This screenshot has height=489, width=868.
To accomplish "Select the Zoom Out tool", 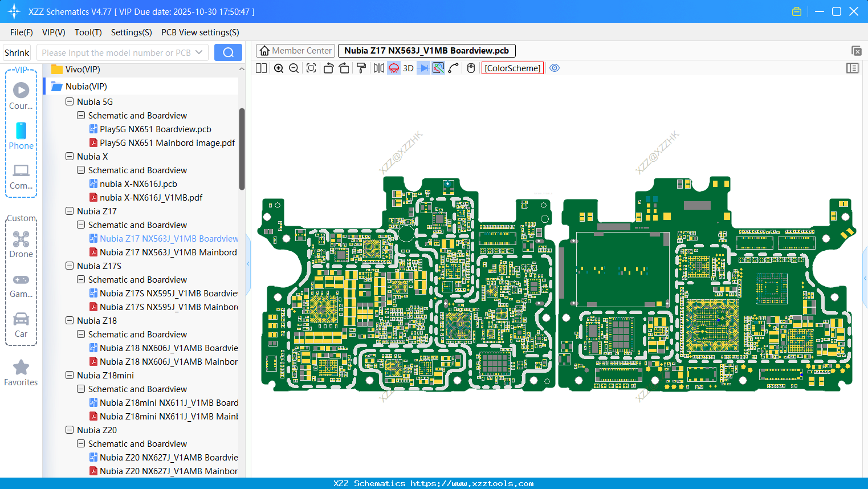I will 294,68.
